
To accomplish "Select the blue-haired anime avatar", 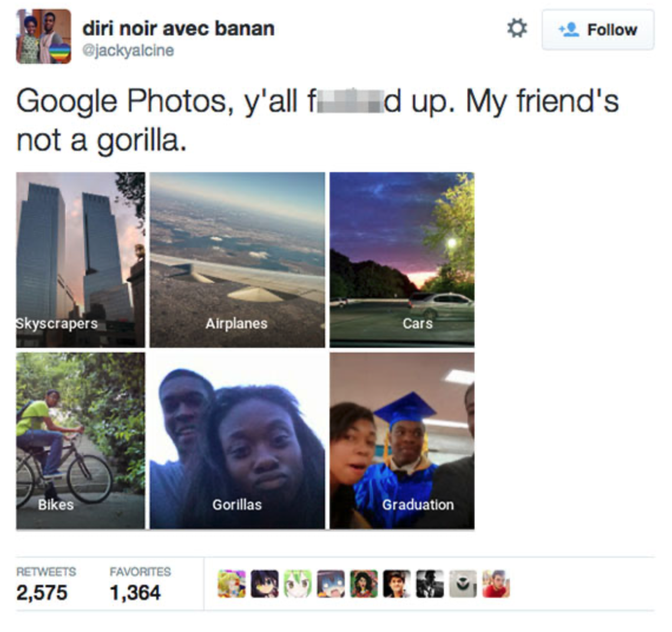I will click(331, 584).
